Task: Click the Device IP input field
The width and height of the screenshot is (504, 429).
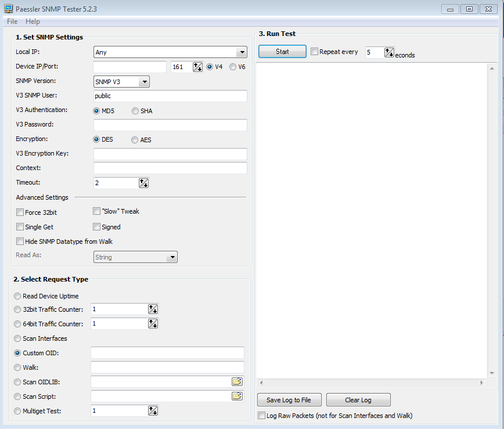Action: (129, 67)
